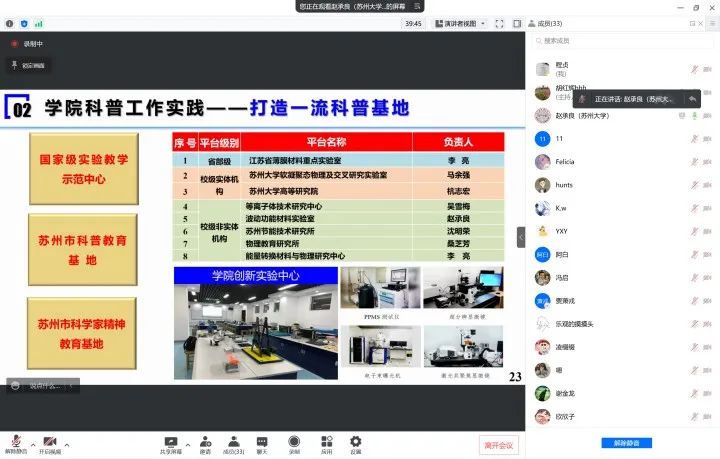Unmute microphone in bottom toolbar
The width and height of the screenshot is (720, 459).
(16, 441)
